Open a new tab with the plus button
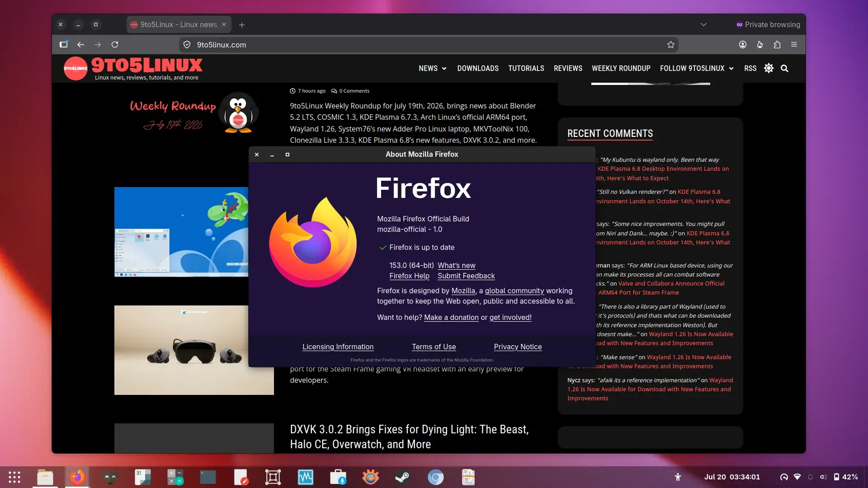The image size is (868, 488). tap(242, 25)
